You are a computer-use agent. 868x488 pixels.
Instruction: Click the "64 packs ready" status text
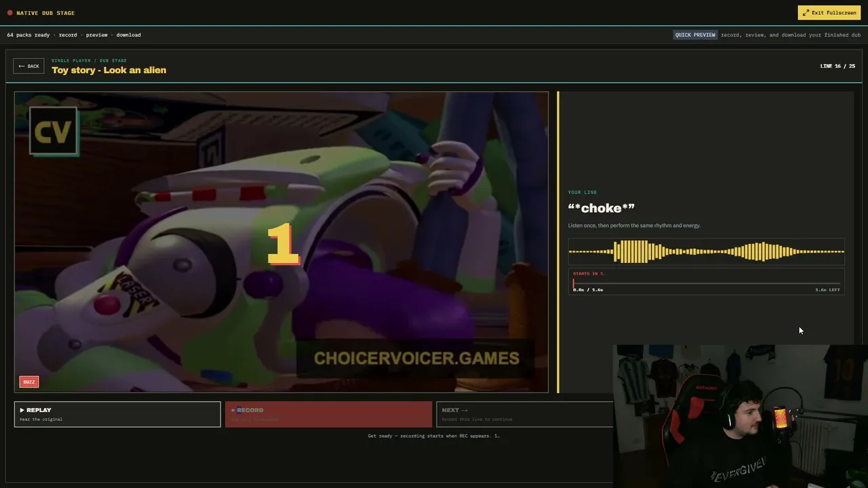[x=28, y=35]
